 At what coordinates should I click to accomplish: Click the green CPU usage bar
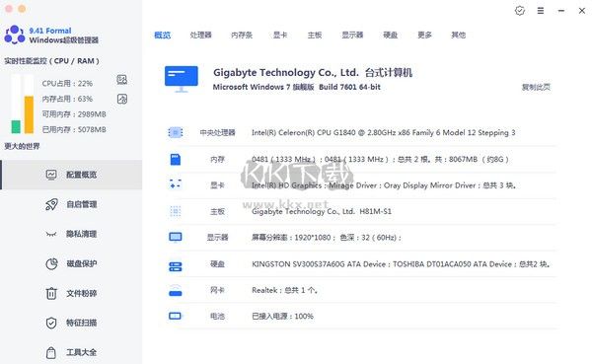[x=16, y=127]
